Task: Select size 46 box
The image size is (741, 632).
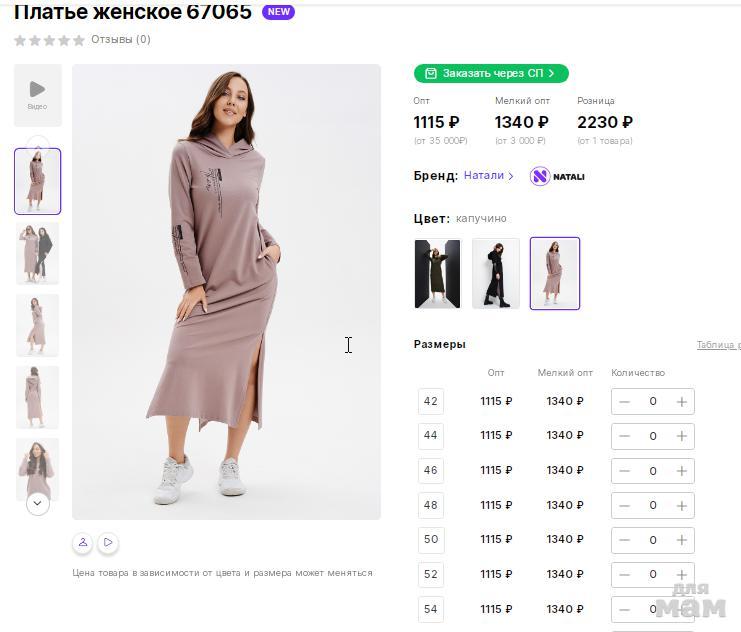Action: 431,470
